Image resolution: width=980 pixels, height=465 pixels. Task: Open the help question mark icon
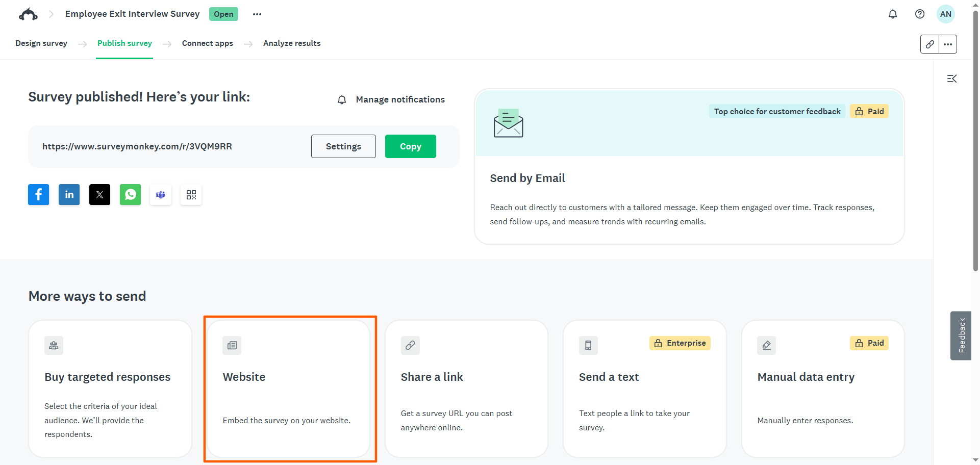point(920,14)
